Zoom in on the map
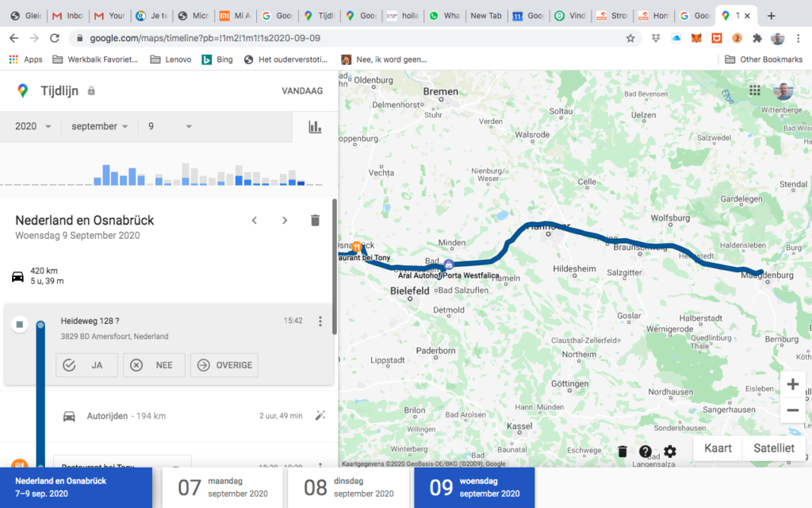The height and width of the screenshot is (508, 812). 792,385
